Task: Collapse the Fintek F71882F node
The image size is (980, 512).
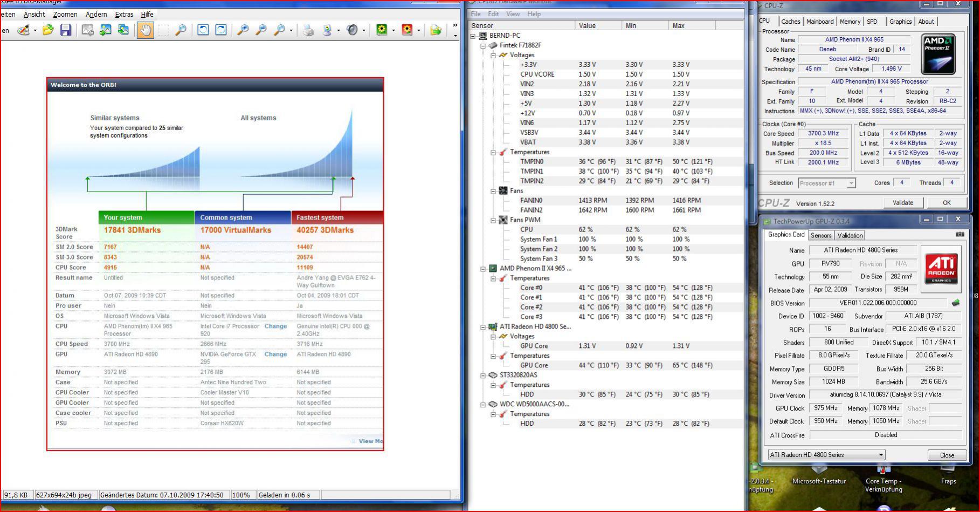Action: [x=483, y=45]
